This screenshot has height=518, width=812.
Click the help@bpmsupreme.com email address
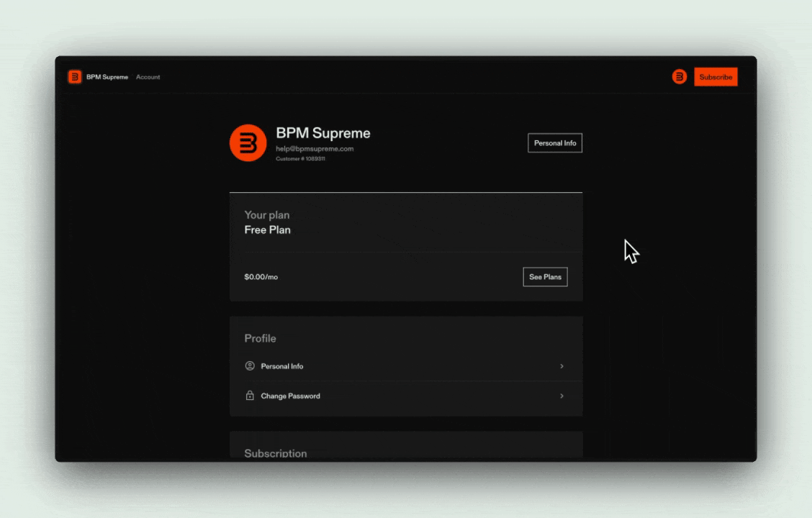pos(315,148)
